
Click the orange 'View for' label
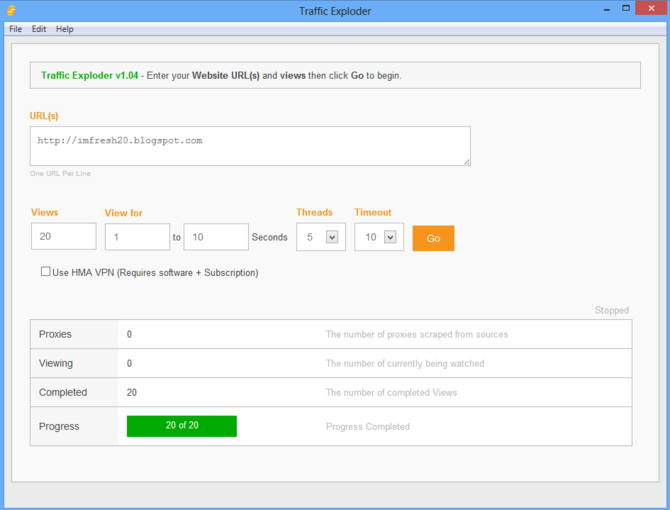123,213
